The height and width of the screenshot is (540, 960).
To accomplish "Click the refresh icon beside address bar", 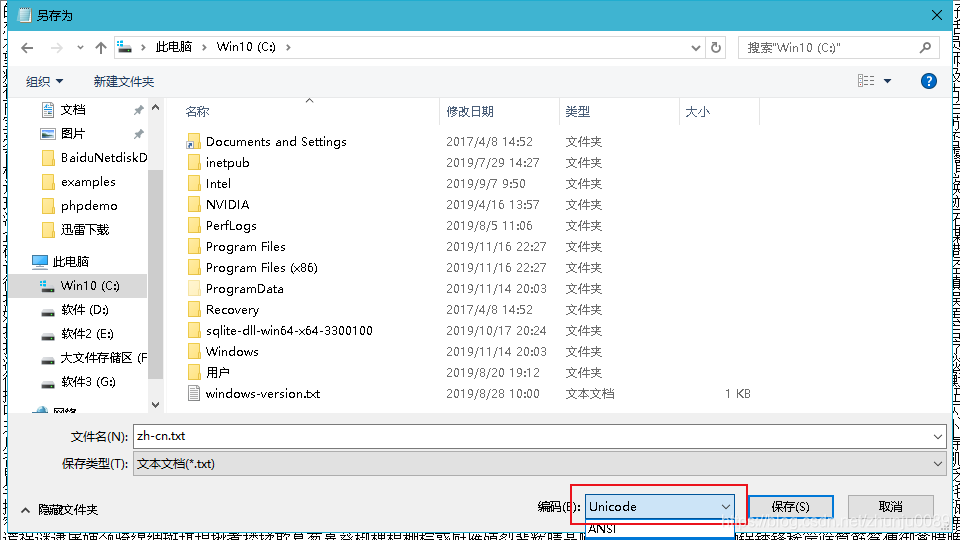I will (x=716, y=47).
